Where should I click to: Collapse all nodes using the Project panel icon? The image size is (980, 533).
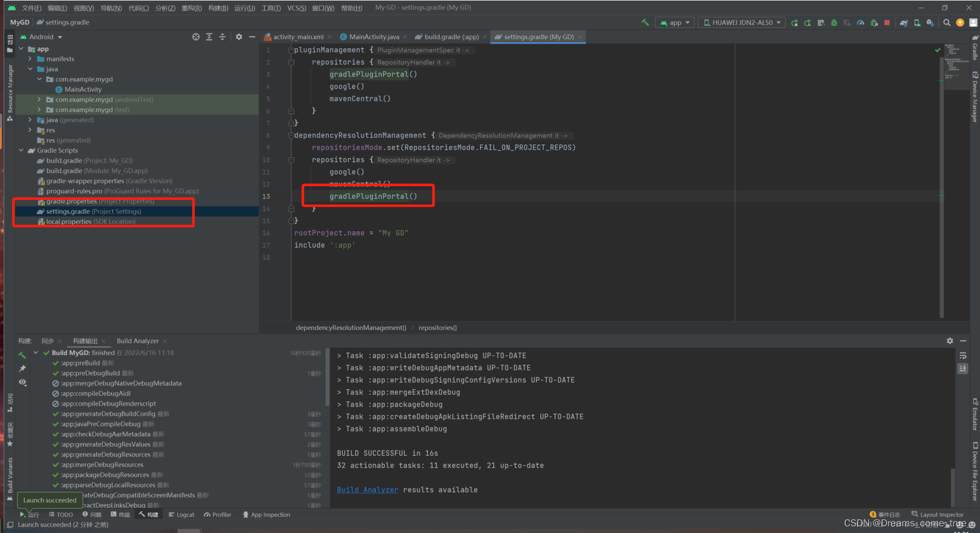pyautogui.click(x=222, y=37)
